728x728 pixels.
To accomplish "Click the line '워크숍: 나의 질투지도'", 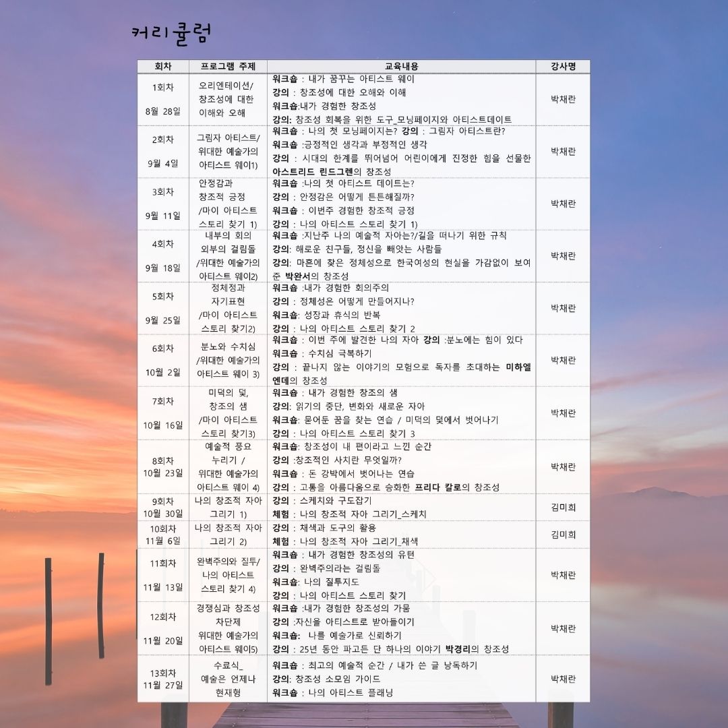I will tap(315, 582).
